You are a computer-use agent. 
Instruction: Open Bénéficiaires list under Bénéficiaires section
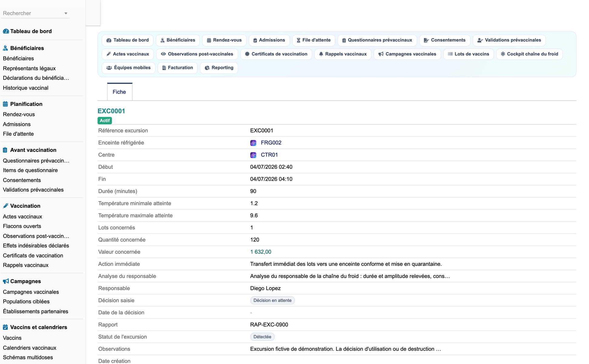coord(18,58)
